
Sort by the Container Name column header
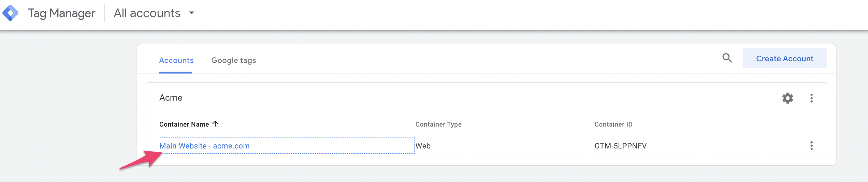click(x=184, y=125)
